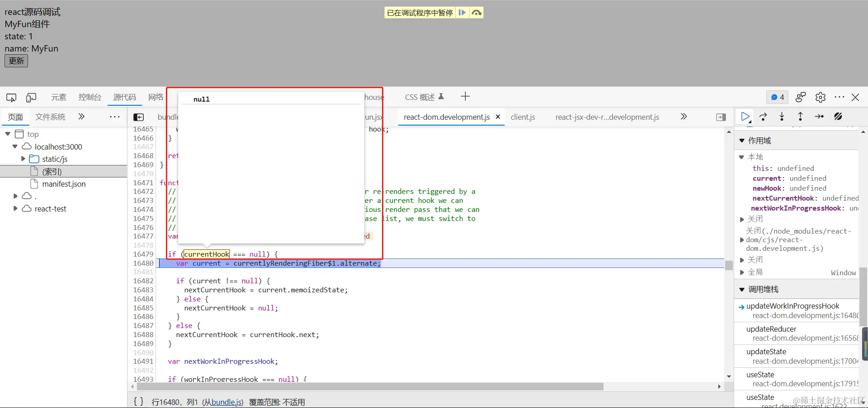The width and height of the screenshot is (868, 408).
Task: Hide the navigator sidebar
Action: click(138, 117)
